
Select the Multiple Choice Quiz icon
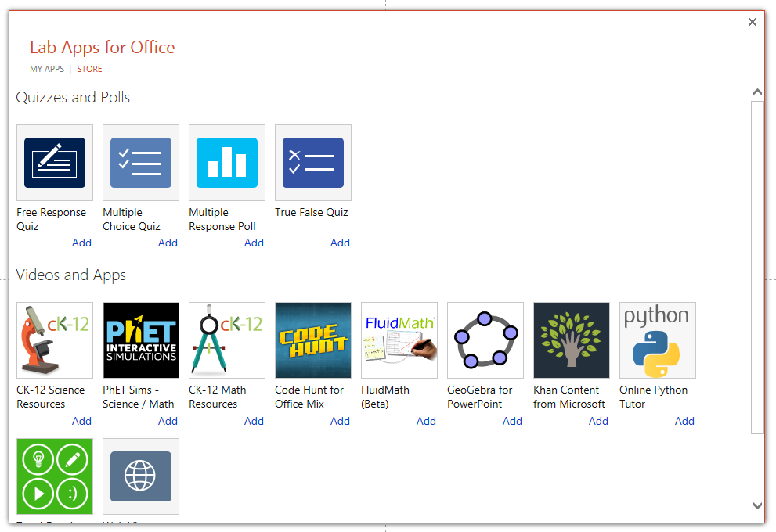[141, 163]
